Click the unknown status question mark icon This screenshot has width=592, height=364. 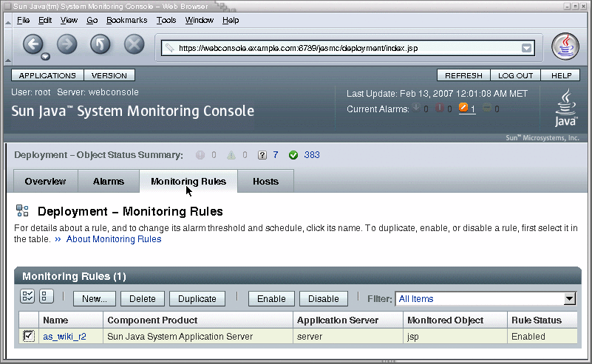click(x=262, y=155)
